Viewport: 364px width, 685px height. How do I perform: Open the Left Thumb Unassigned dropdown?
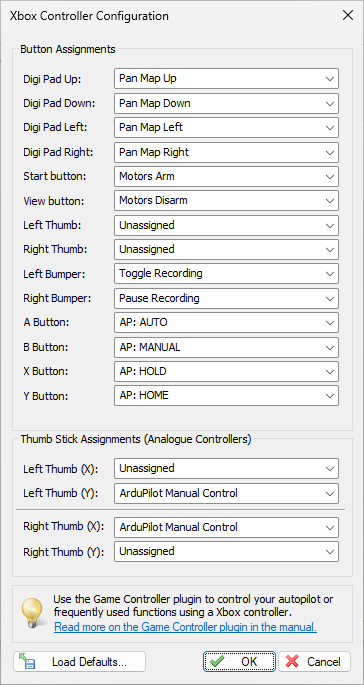click(226, 225)
